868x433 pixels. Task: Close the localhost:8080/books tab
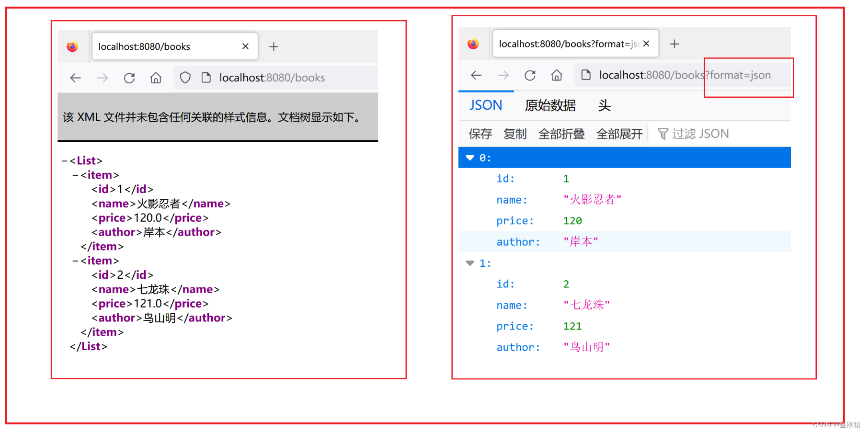[245, 46]
